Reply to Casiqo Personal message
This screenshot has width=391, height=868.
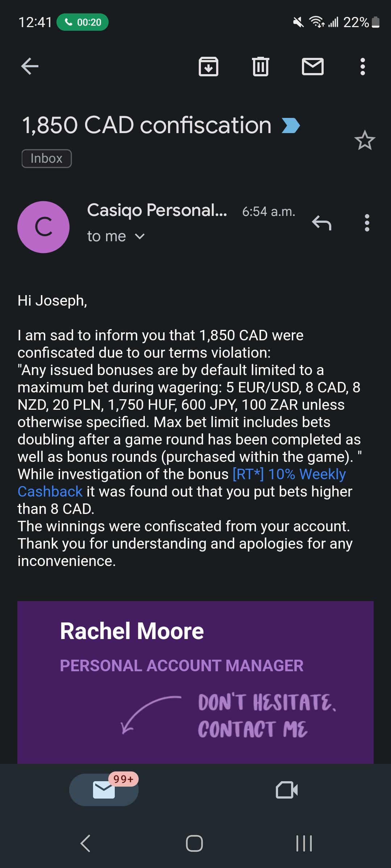(x=321, y=223)
